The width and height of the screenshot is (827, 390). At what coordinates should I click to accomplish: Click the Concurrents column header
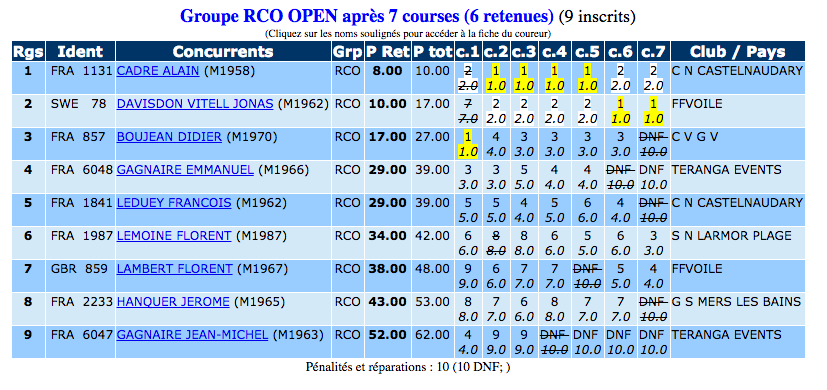point(223,52)
